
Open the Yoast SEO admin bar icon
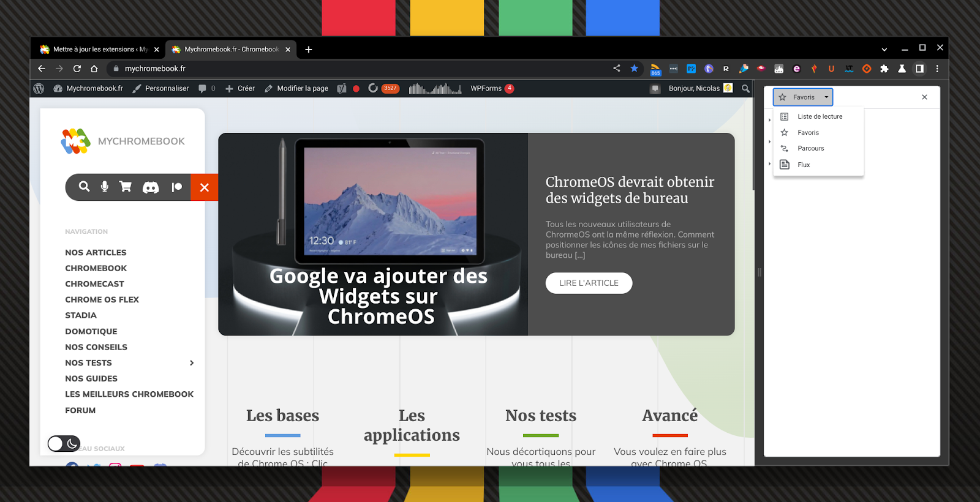pyautogui.click(x=342, y=88)
